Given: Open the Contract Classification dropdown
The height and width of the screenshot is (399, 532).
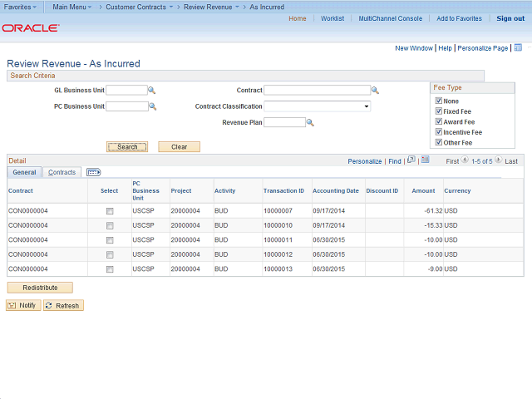Looking at the screenshot, I should coord(318,106).
